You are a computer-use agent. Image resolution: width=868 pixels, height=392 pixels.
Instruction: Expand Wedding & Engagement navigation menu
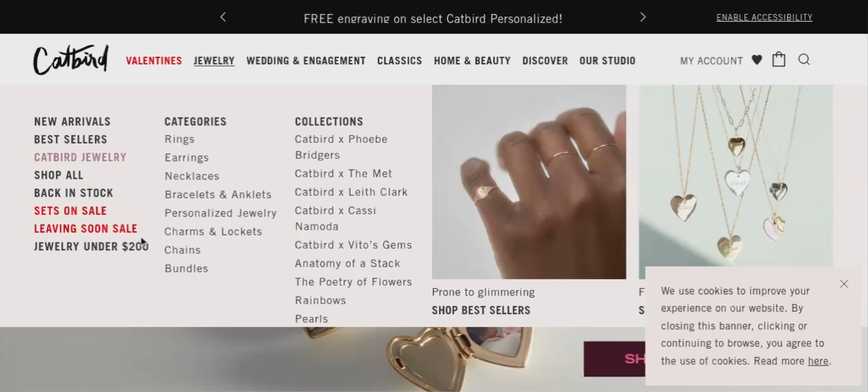[306, 61]
